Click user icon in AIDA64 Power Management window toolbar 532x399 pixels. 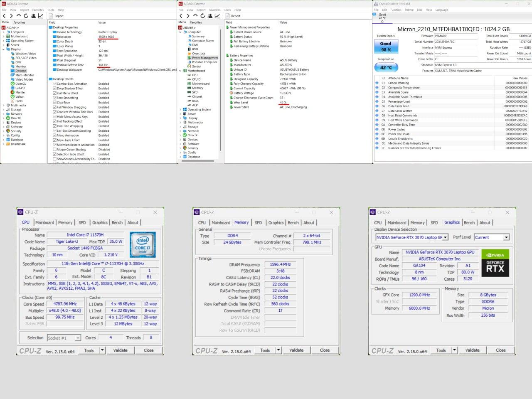pos(210,16)
